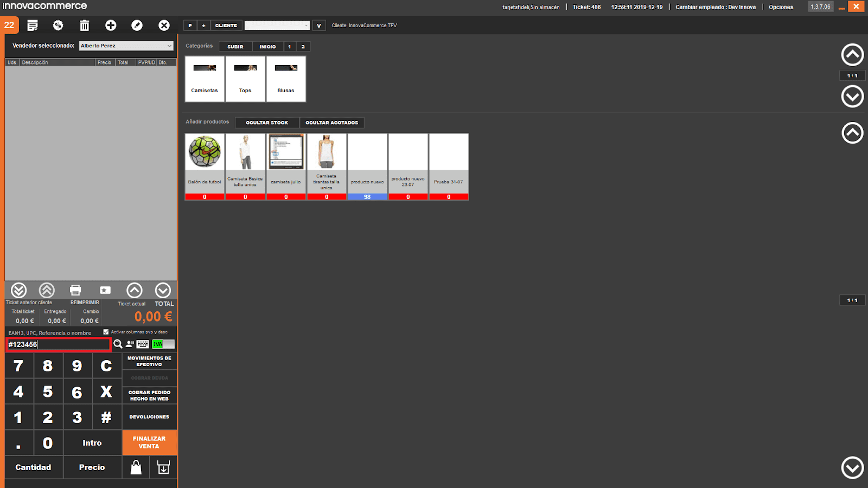This screenshot has height=488, width=868.
Task: Click the V expand button beside cliente
Action: (x=319, y=25)
